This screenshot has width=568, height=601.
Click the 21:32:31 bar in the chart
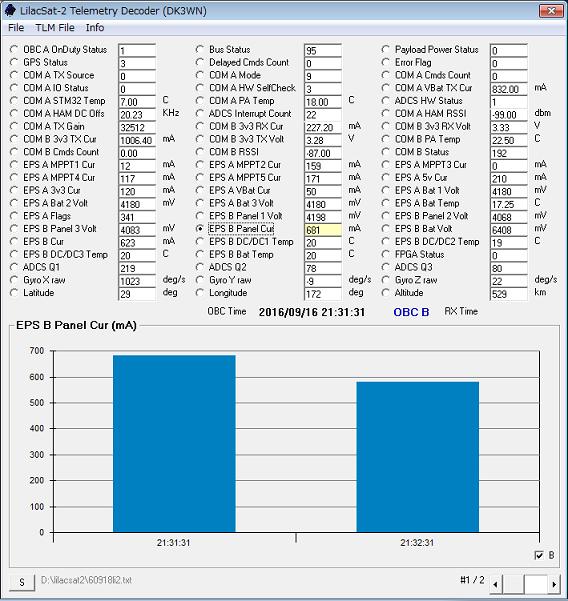[x=417, y=456]
